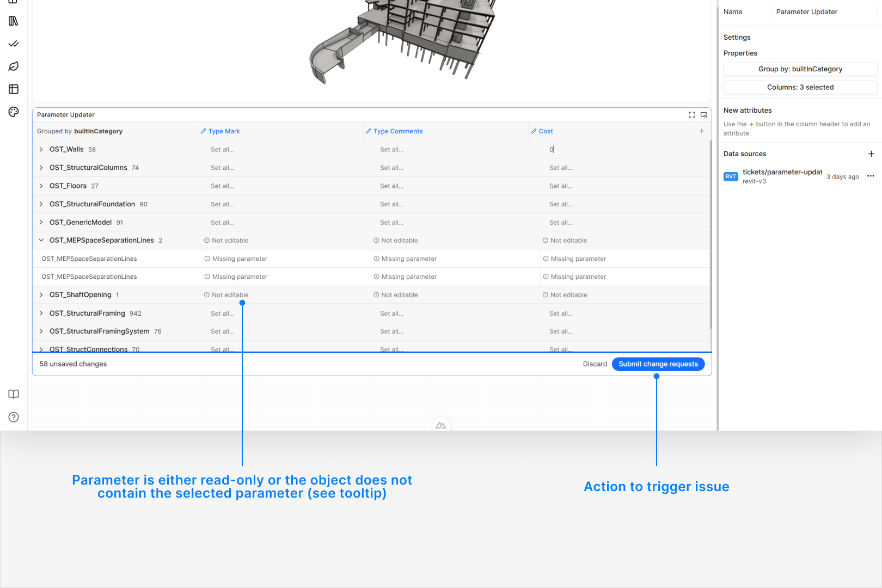
Task: Expand the OST_StructuralFoundation group
Action: pos(41,204)
